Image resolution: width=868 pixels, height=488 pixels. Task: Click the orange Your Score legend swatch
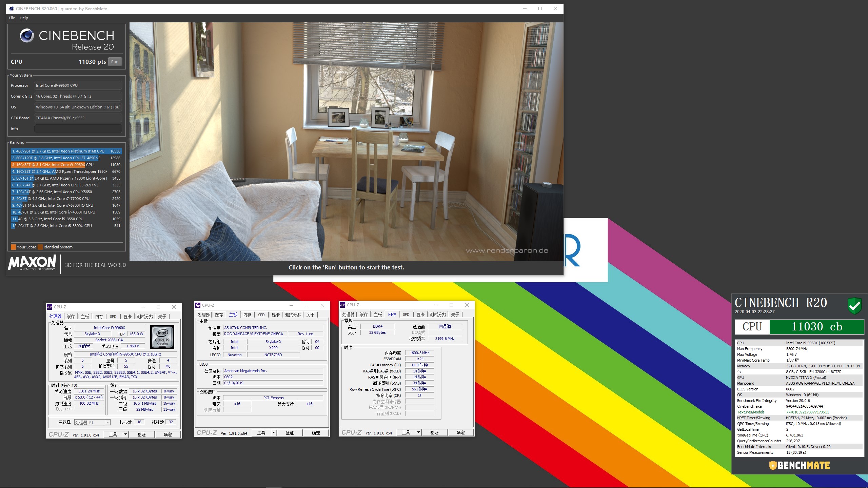point(13,247)
